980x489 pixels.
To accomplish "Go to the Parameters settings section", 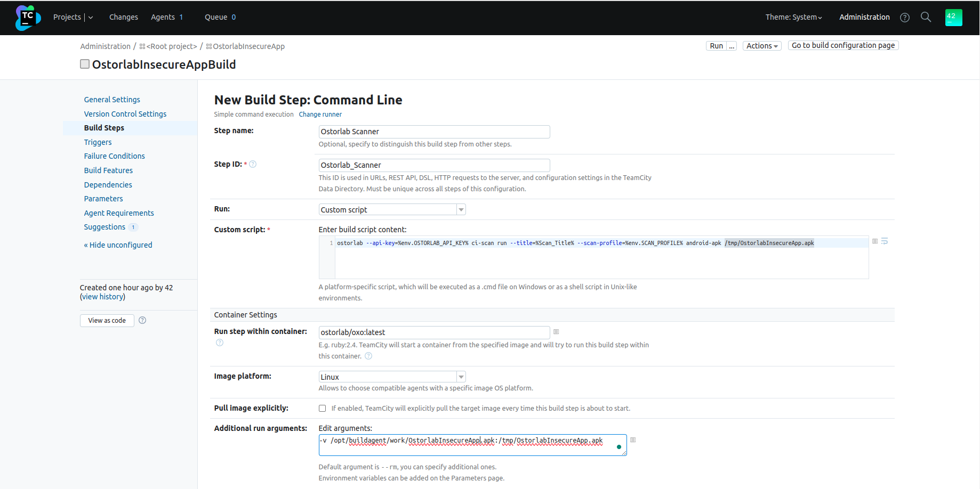I will coord(103,199).
